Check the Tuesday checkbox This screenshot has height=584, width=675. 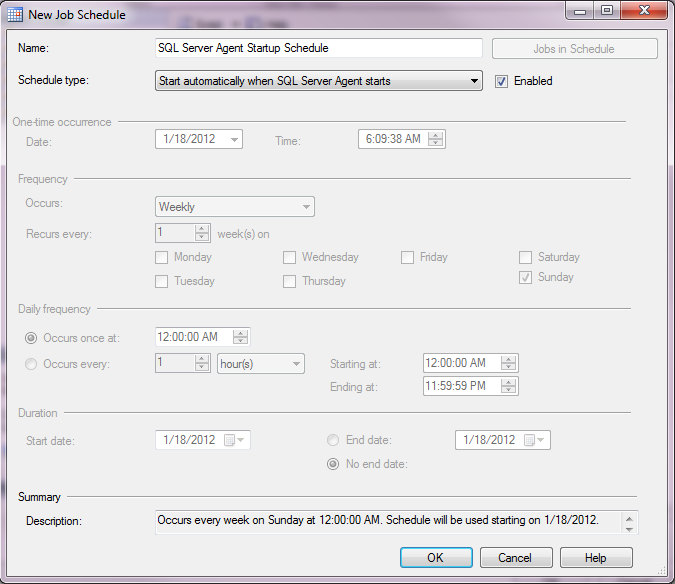[x=161, y=281]
